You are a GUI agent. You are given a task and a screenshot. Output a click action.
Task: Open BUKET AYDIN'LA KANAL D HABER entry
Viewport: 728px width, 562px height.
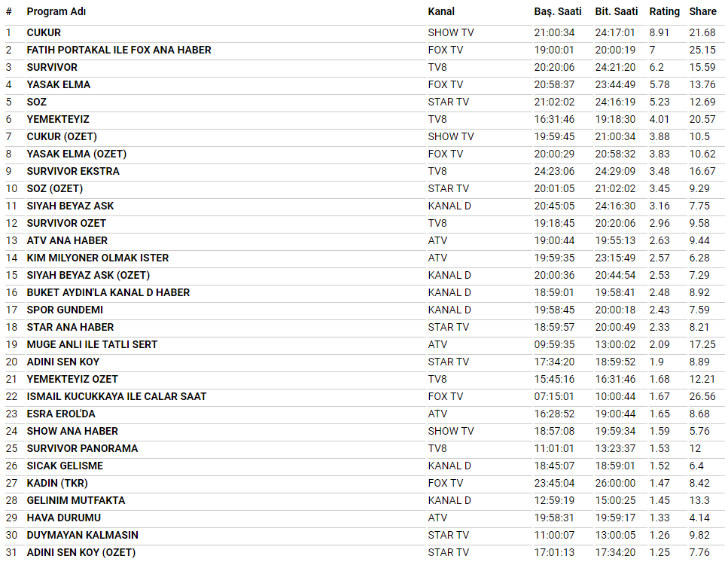108,292
